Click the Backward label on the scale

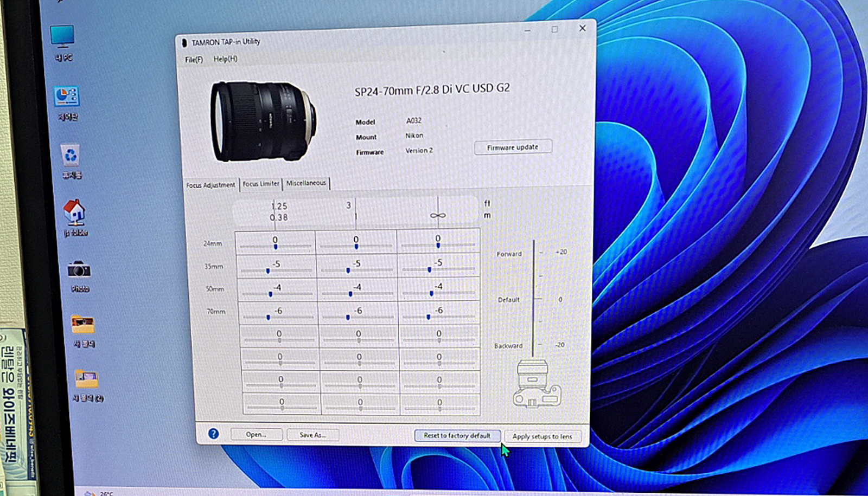(x=508, y=345)
